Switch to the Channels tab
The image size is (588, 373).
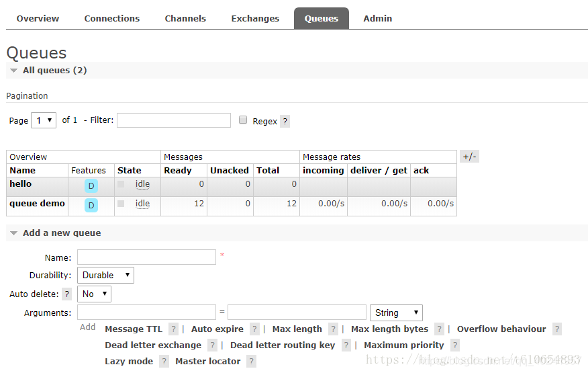pos(185,18)
